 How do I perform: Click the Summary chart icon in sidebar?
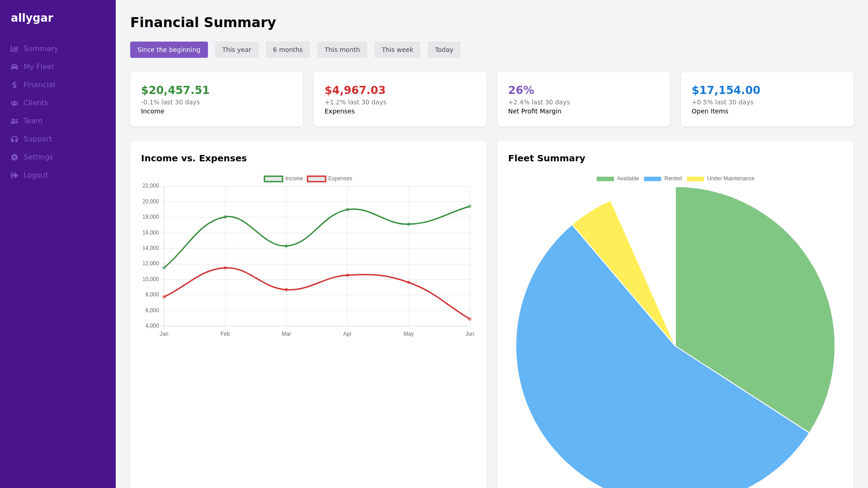point(14,49)
